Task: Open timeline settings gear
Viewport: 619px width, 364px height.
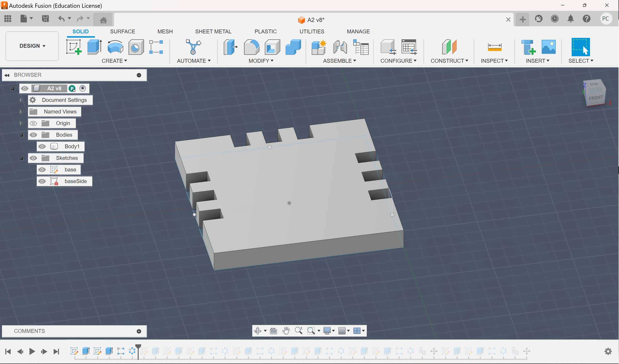Action: pyautogui.click(x=608, y=351)
